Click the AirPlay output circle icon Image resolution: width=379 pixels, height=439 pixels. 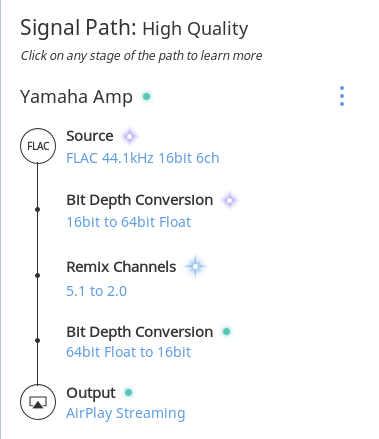38,402
